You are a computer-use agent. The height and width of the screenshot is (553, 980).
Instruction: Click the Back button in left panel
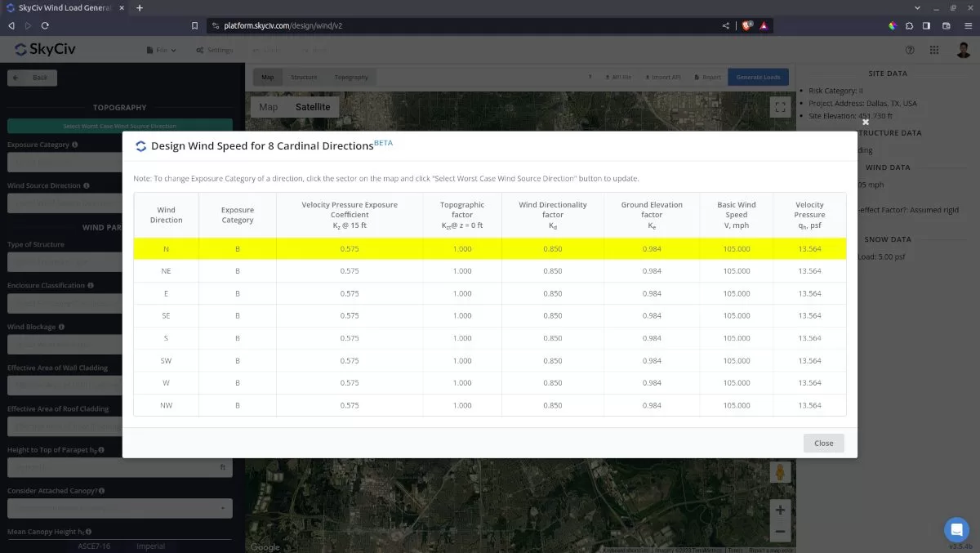(33, 78)
